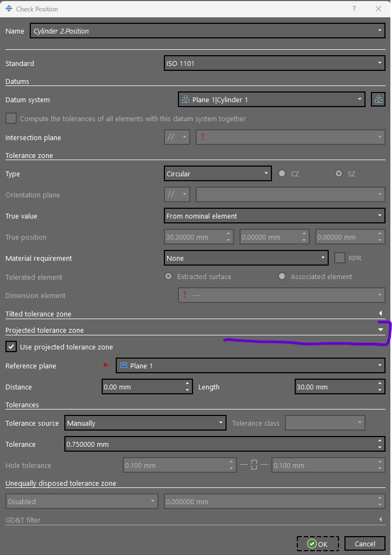
Task: Decrease the Distance value with down arrow
Action: [x=188, y=390]
